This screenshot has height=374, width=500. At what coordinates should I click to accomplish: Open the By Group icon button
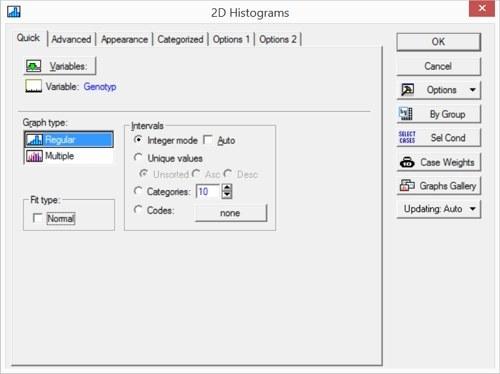coord(406,114)
